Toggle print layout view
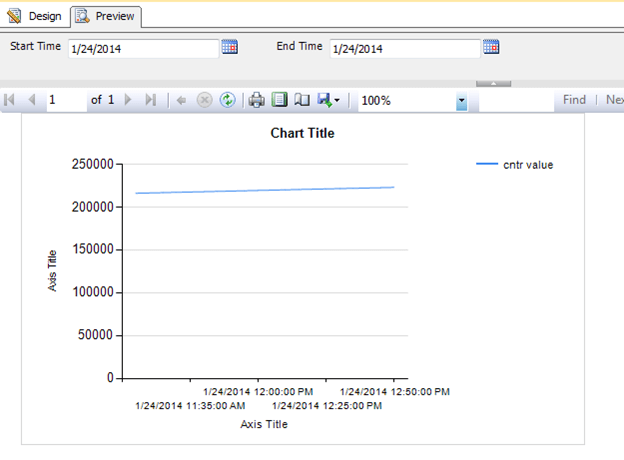The width and height of the screenshot is (624, 460). pos(279,99)
